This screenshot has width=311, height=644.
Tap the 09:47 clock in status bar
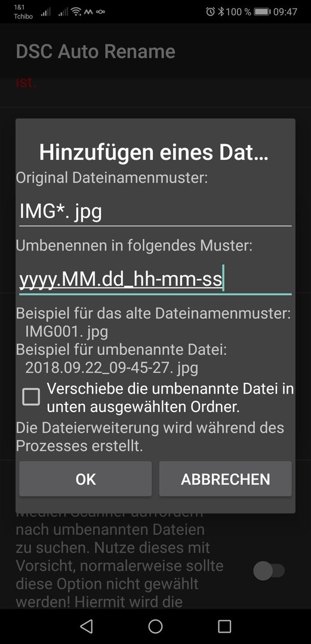pyautogui.click(x=285, y=11)
